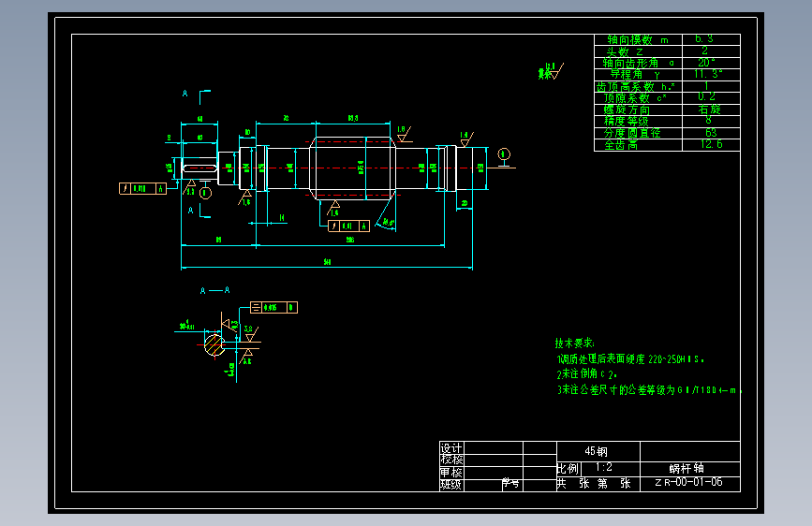Select the 20 dimension at right shaft end
The image size is (812, 526).
pos(465,203)
